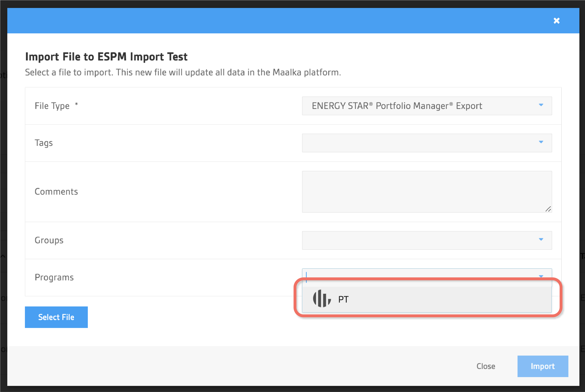This screenshot has width=585, height=392.
Task: Close the import dialog with the X icon
Action: pyautogui.click(x=557, y=21)
